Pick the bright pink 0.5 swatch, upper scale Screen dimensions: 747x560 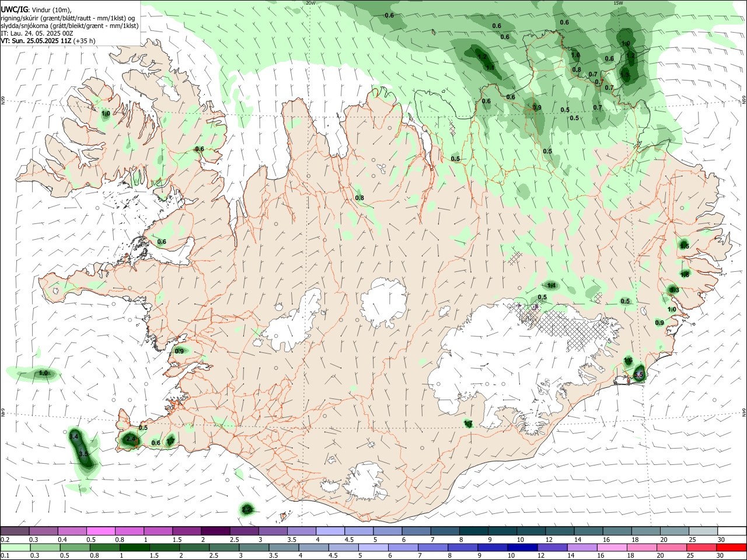click(x=100, y=531)
